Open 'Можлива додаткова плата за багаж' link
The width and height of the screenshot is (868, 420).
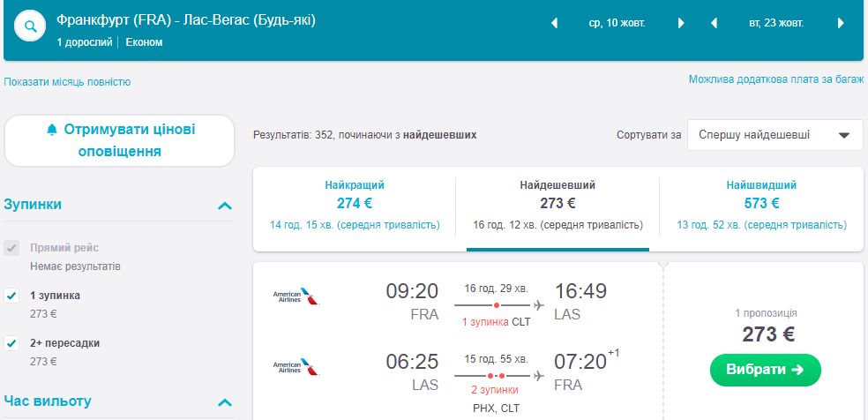(775, 79)
